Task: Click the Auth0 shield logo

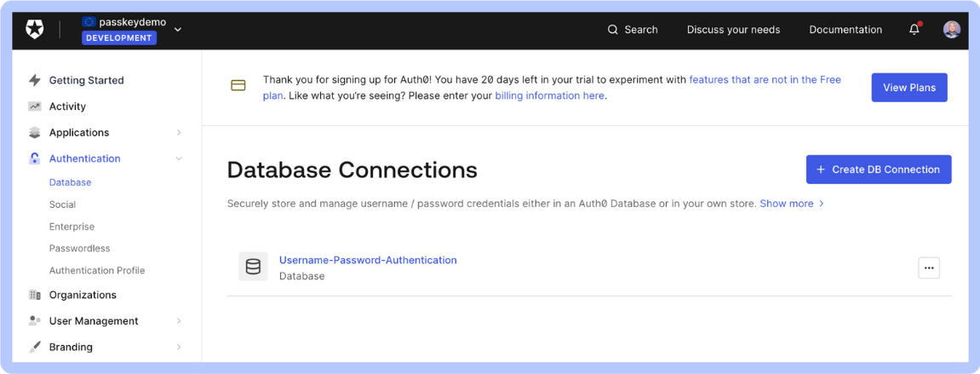Action: [x=34, y=30]
